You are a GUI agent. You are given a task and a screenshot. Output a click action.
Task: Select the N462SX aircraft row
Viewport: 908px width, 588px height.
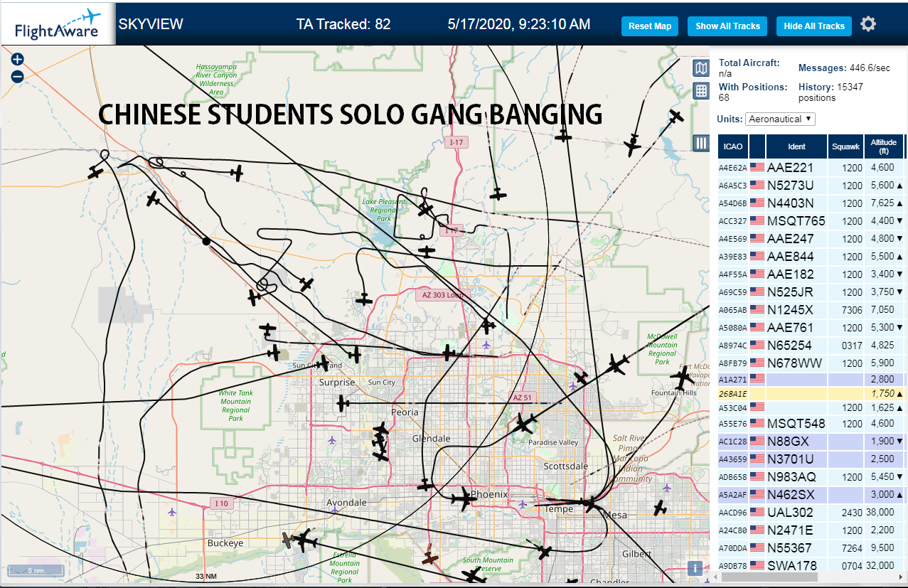pos(811,495)
